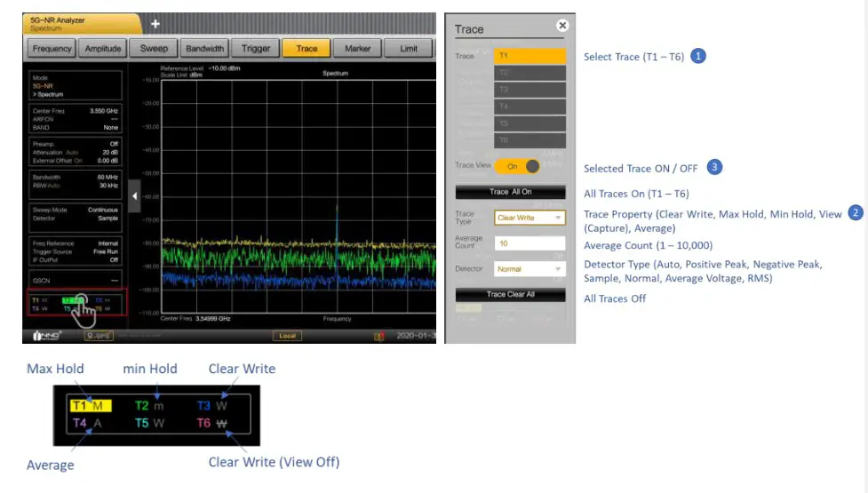Click the Spectrum title above the graph

click(336, 73)
